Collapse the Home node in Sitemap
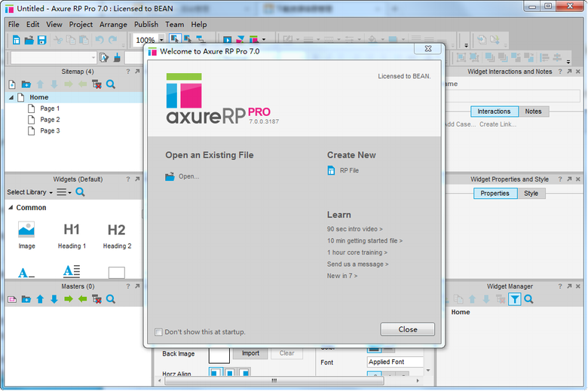Image resolution: width=588 pixels, height=391 pixels. tap(11, 98)
